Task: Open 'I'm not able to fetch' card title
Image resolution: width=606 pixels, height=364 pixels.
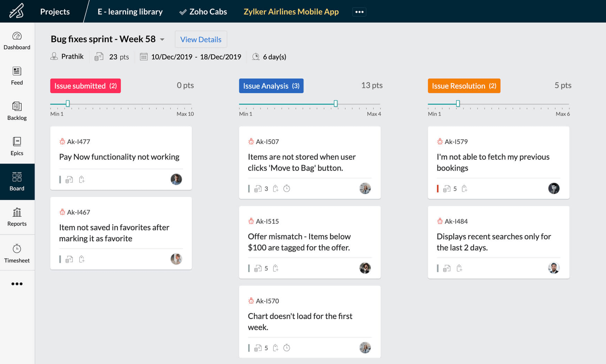Action: (x=493, y=162)
